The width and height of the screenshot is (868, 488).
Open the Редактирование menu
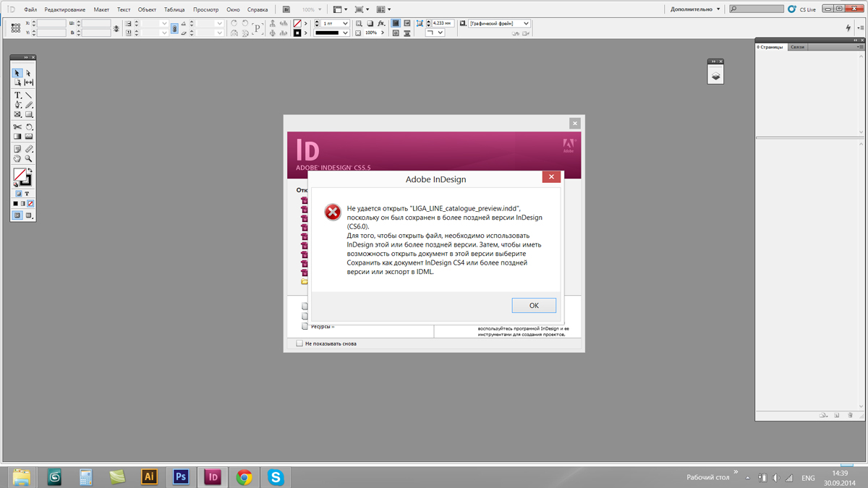(x=64, y=9)
